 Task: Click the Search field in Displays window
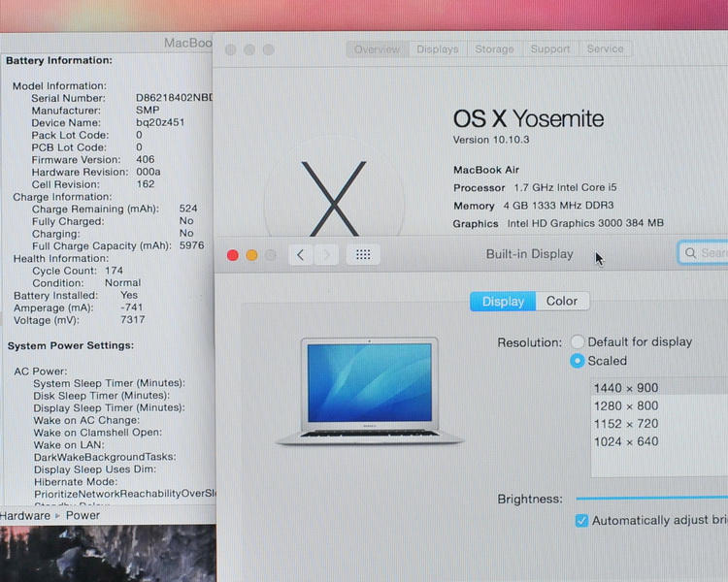tap(703, 253)
